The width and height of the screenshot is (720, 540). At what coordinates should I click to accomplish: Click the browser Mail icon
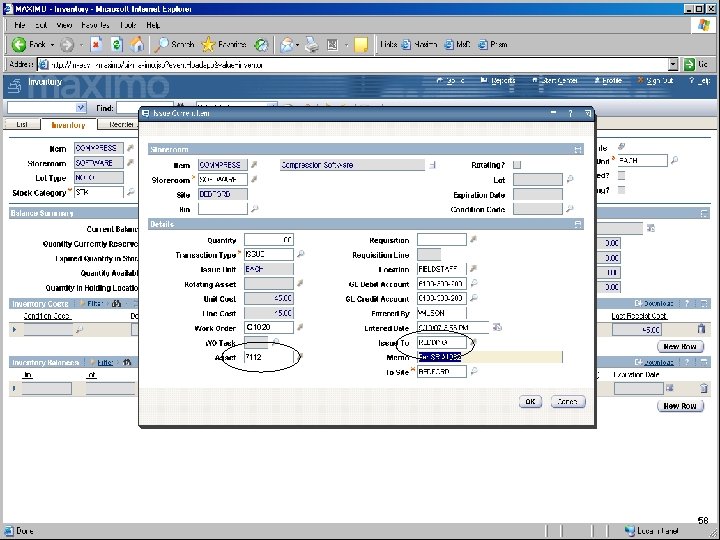tap(287, 45)
